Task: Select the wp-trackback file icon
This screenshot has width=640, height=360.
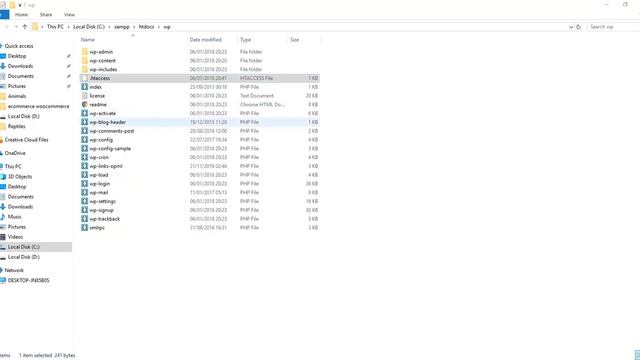Action: click(84, 219)
